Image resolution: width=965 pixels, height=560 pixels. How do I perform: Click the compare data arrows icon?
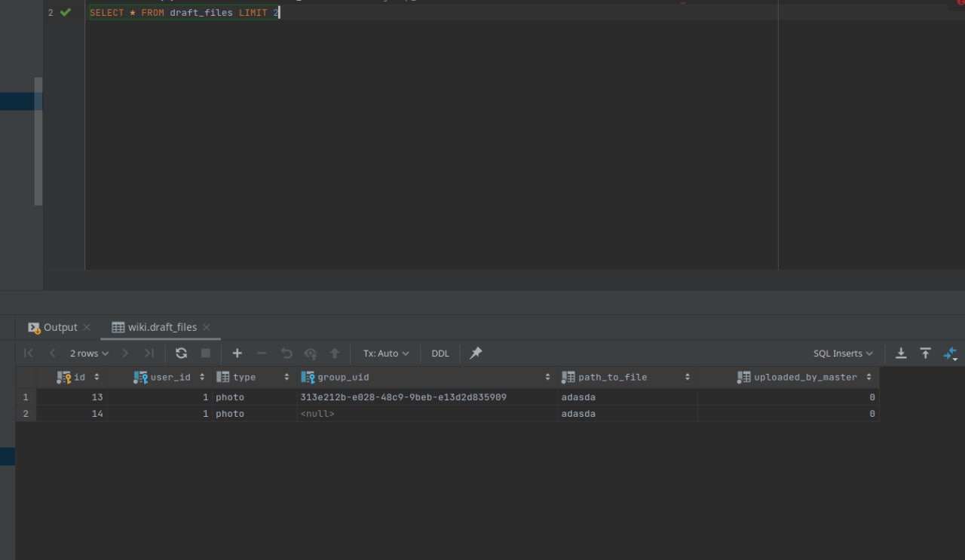click(x=950, y=353)
